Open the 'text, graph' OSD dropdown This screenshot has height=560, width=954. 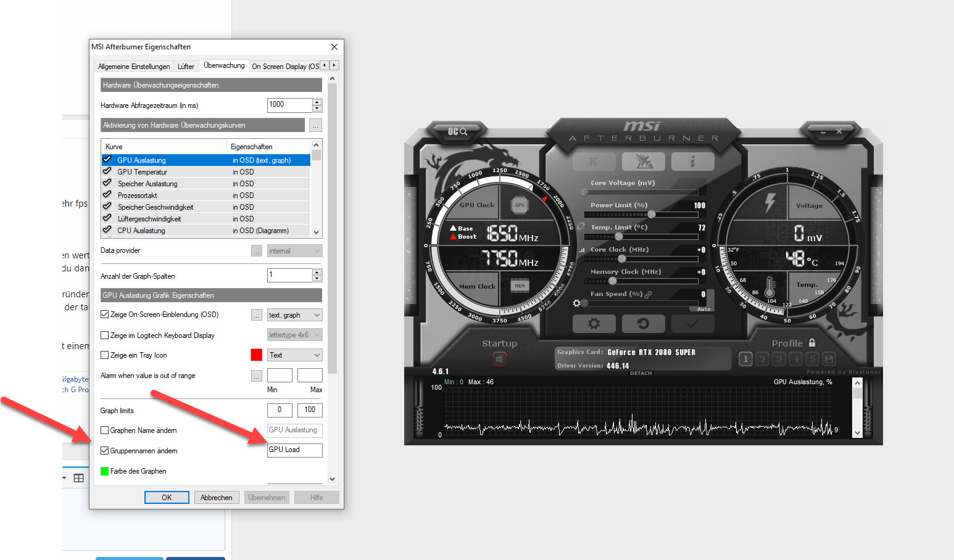click(294, 315)
